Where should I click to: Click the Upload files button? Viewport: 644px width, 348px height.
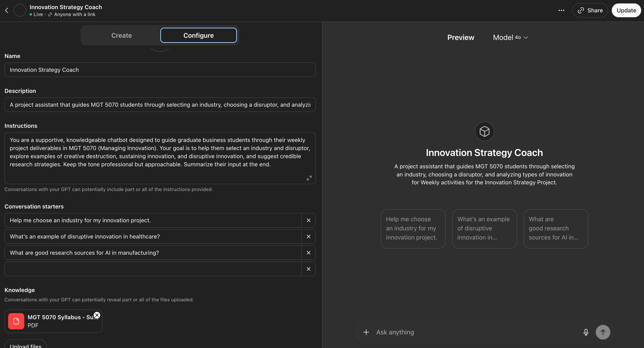tap(26, 345)
